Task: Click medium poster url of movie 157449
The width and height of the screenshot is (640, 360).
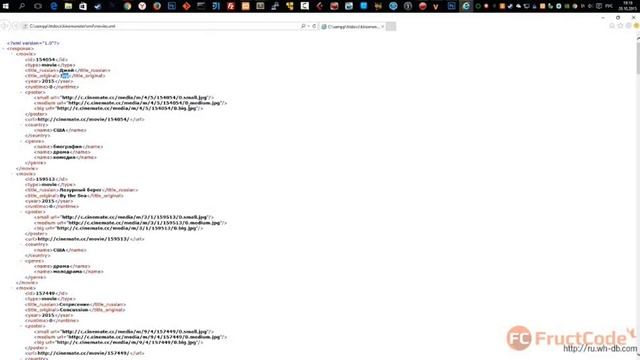Action: (144, 337)
